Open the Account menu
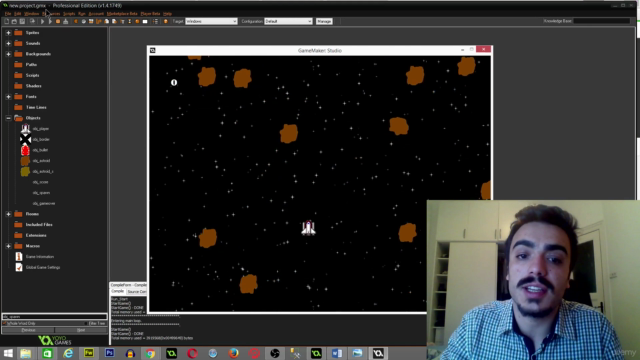This screenshot has width=640, height=360. [x=96, y=13]
